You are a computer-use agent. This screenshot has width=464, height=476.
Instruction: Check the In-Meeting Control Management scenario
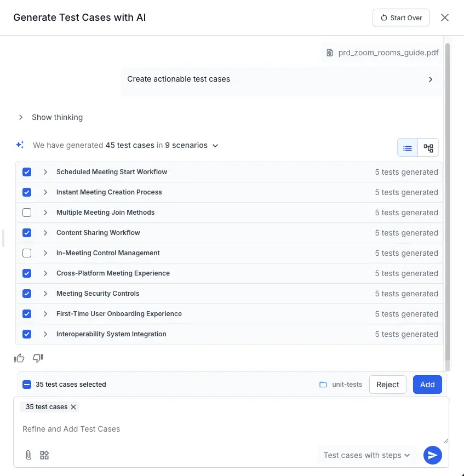[27, 253]
